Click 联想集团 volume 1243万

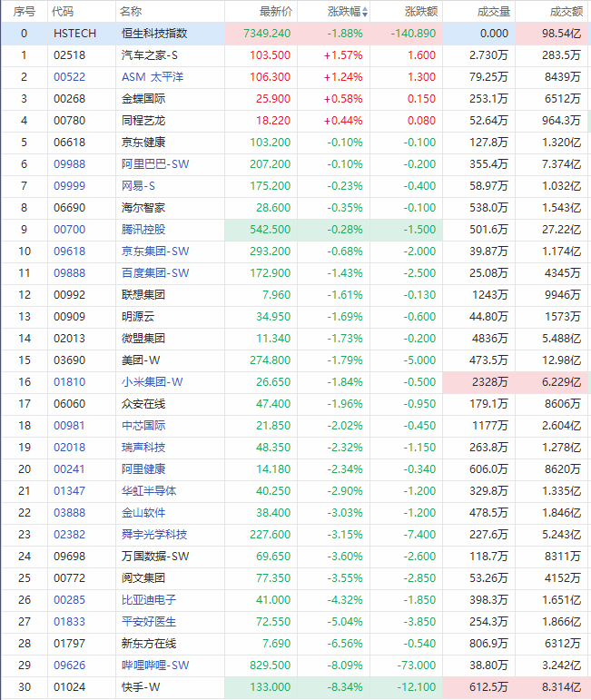tap(489, 295)
